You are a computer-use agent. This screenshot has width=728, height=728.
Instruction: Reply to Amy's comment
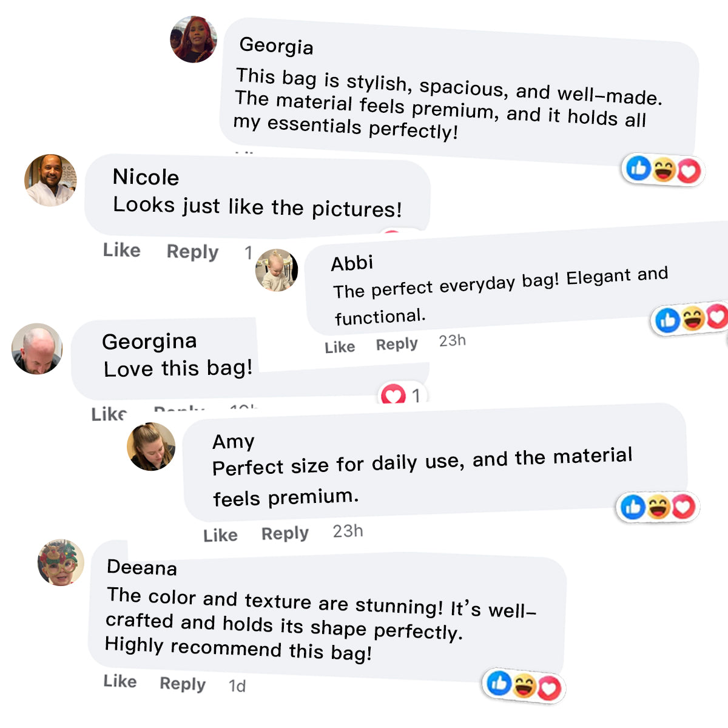(285, 533)
